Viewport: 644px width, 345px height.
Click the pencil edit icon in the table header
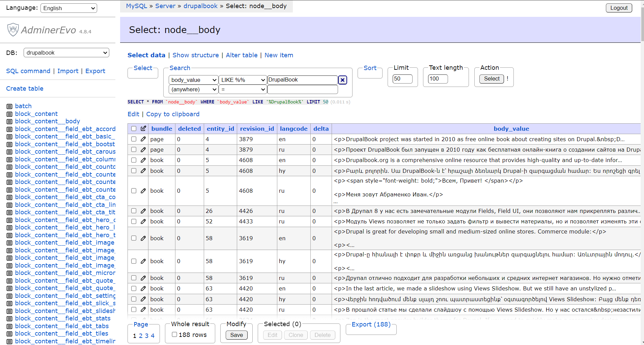[143, 128]
